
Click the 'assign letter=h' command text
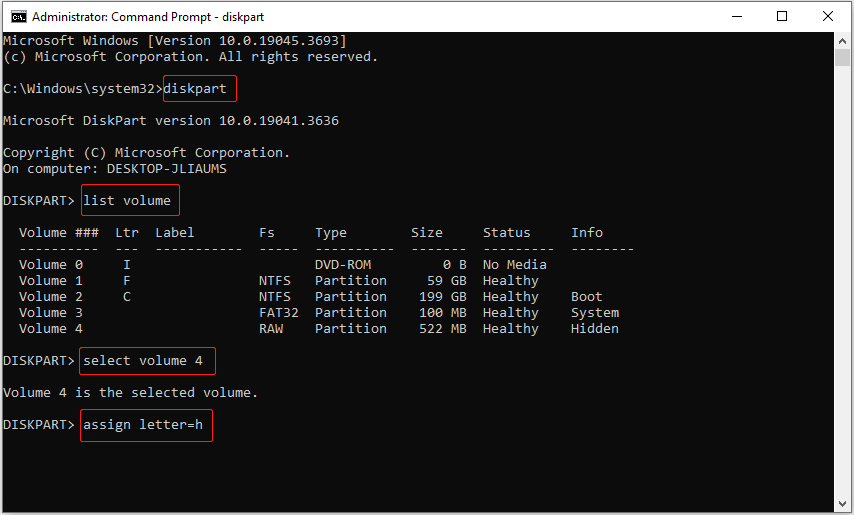pos(143,425)
